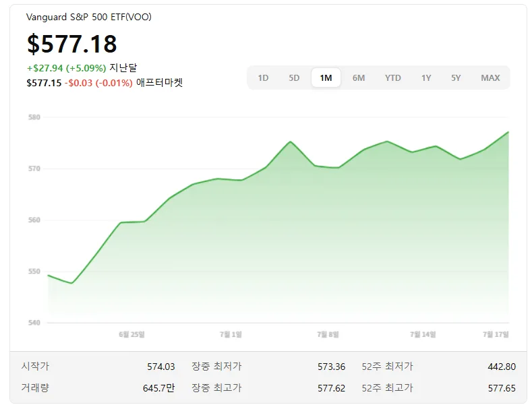Click the 애프터마켓 label
This screenshot has height=407, width=532.
159,83
